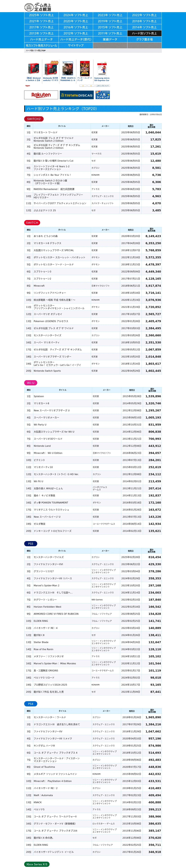Open the 業績データ menu item

110,39
